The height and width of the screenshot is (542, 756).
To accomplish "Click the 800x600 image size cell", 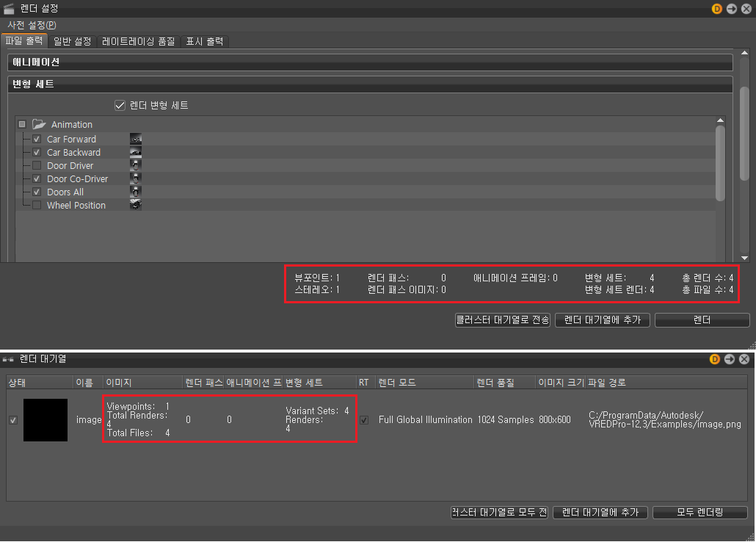I will click(554, 420).
